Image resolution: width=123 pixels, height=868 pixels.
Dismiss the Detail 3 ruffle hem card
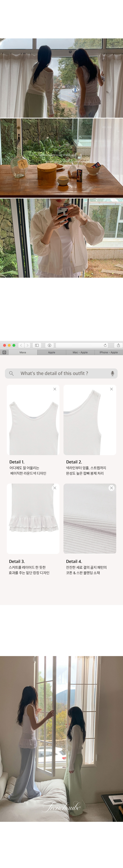[55, 488]
